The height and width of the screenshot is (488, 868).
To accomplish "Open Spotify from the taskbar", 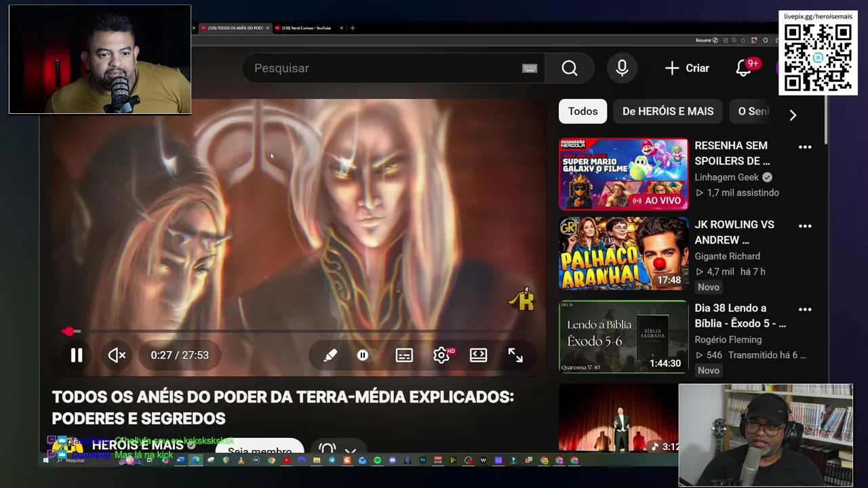I will point(377,461).
